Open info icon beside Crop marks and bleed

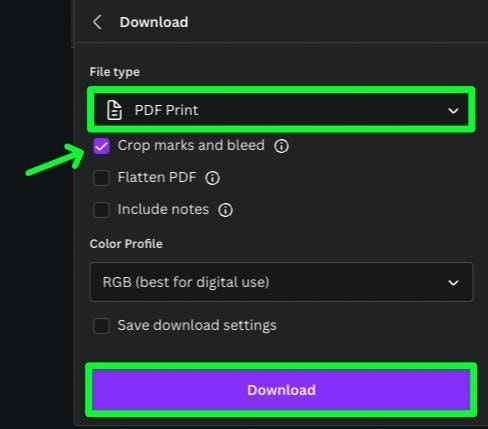281,146
